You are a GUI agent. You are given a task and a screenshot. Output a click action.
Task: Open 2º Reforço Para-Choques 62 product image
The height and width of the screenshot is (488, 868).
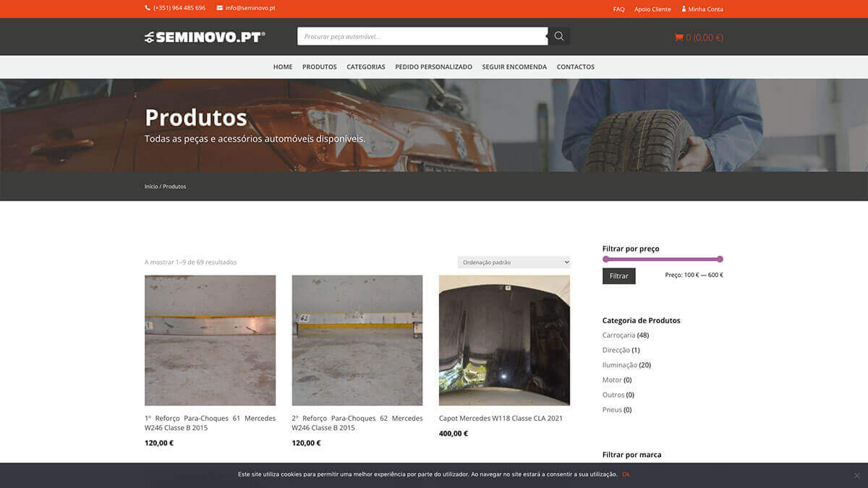tap(357, 341)
